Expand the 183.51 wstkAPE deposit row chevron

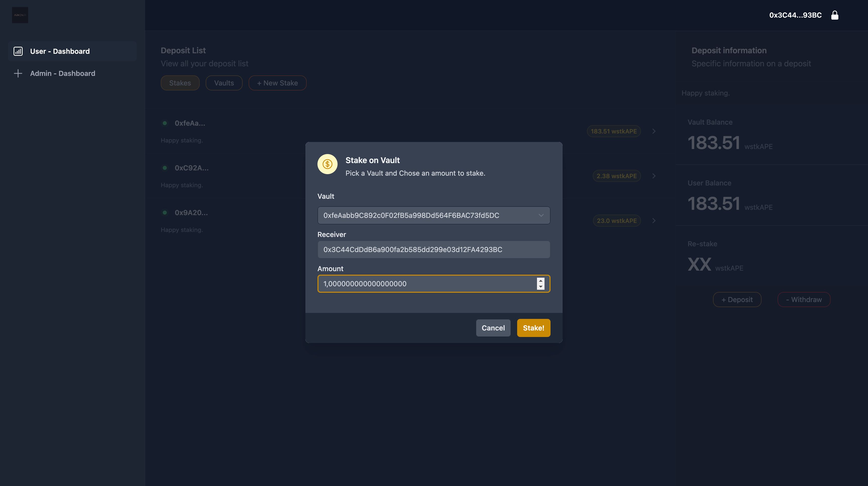[x=654, y=131]
